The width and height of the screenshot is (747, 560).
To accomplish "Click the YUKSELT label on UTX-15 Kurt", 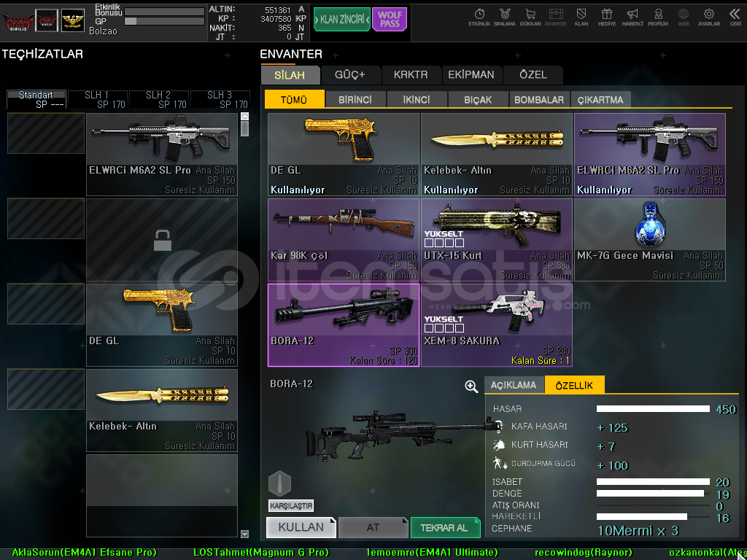I will tap(444, 234).
